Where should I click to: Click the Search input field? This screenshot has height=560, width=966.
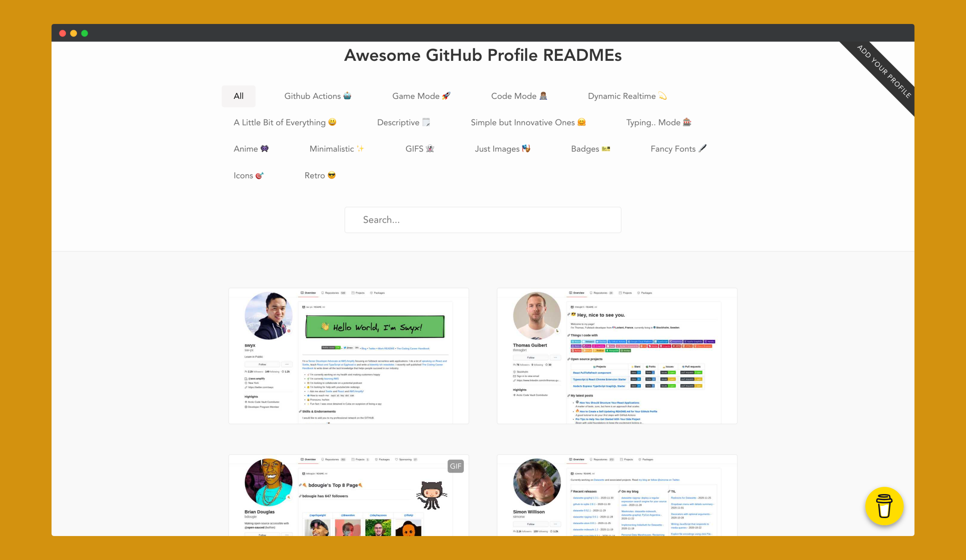483,219
